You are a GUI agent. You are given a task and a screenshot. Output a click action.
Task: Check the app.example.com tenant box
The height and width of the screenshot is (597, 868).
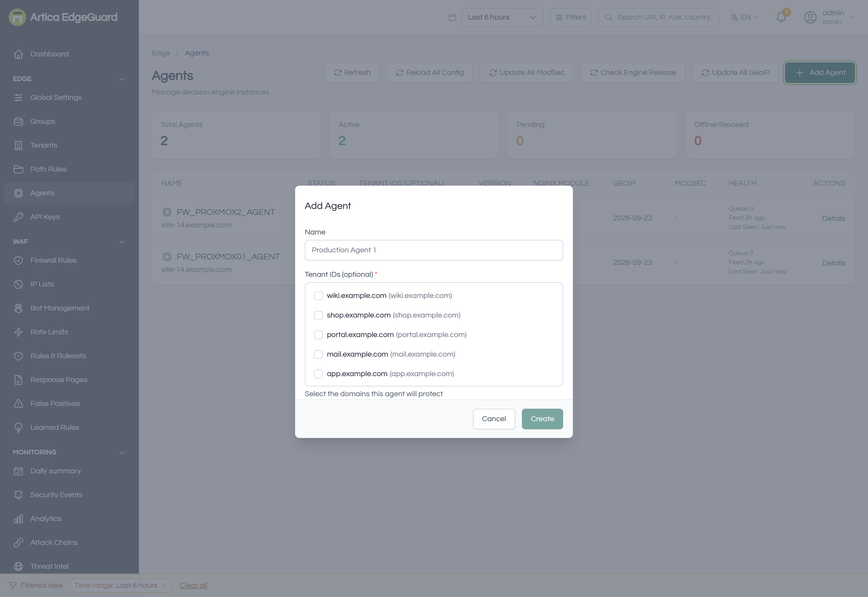coord(318,374)
